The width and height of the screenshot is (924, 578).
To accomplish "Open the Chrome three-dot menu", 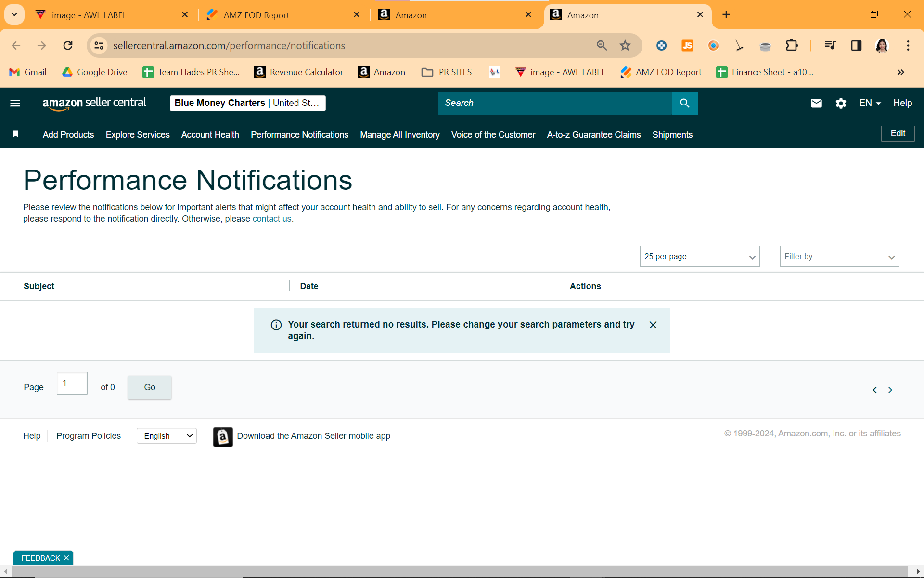I will point(908,45).
